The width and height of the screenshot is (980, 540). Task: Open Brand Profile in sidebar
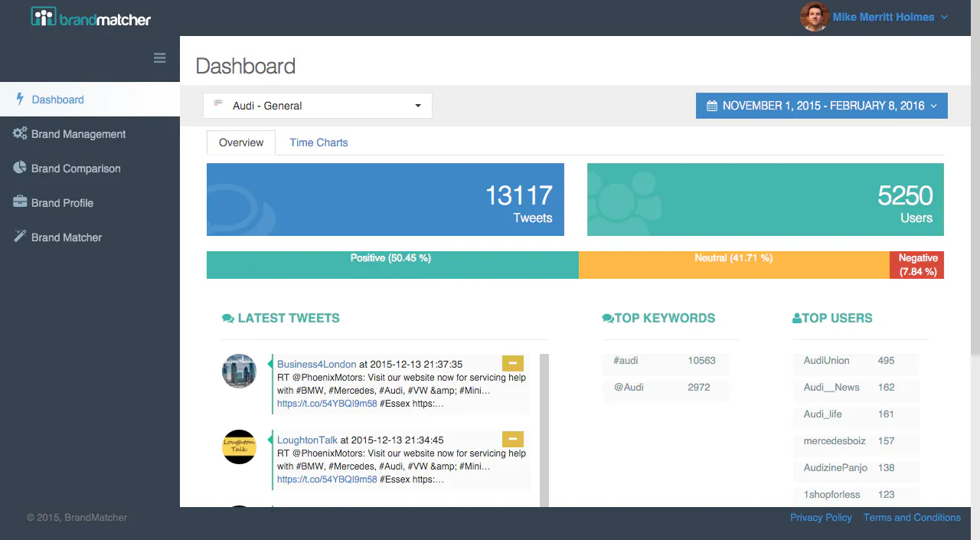[x=90, y=203]
